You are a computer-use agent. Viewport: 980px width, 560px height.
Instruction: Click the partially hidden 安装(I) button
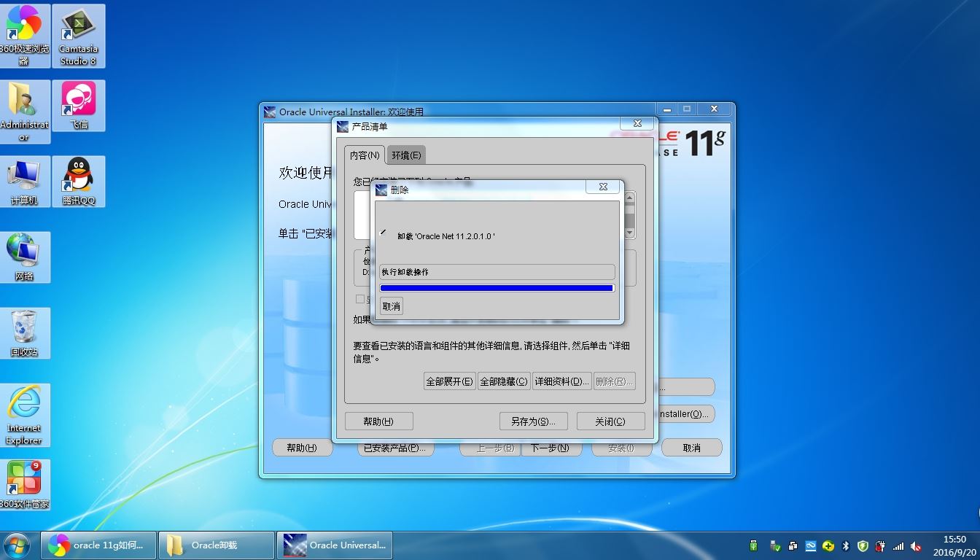point(621,448)
